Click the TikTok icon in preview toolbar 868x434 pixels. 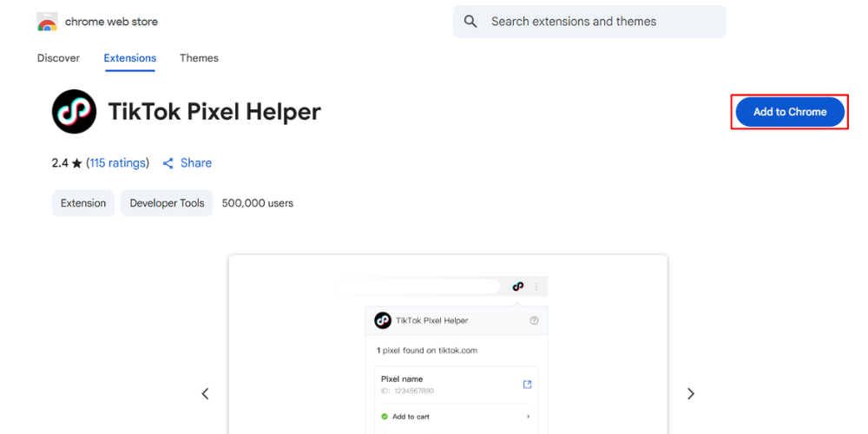[x=517, y=286]
